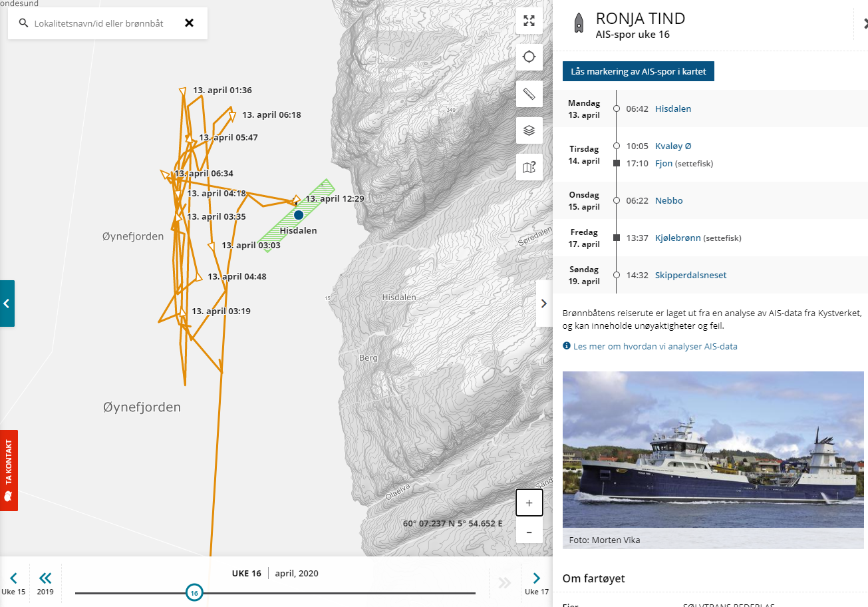Click the week 16 timeline slider handle
Viewport: 868px width, 607px height.
coord(194,592)
